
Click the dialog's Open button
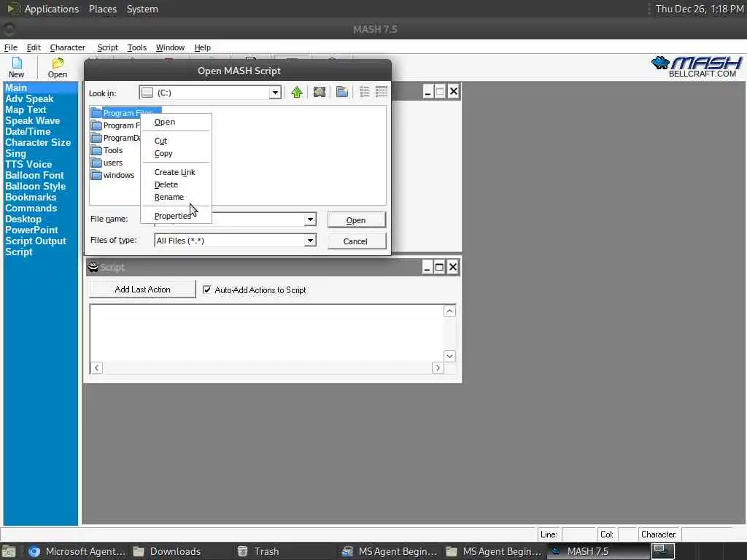(x=356, y=220)
